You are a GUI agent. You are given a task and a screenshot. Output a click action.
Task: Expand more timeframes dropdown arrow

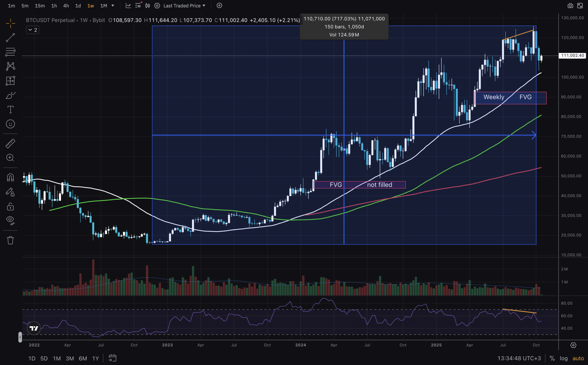click(113, 6)
